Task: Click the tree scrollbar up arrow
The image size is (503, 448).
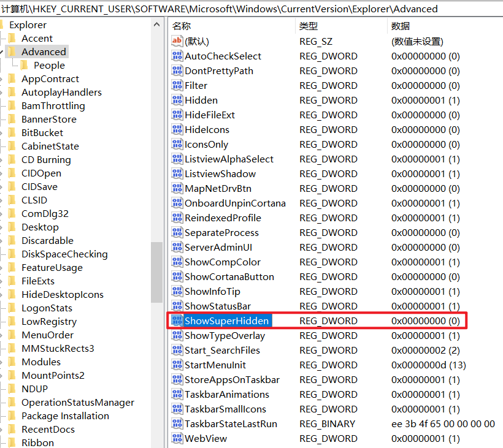Action: click(157, 23)
